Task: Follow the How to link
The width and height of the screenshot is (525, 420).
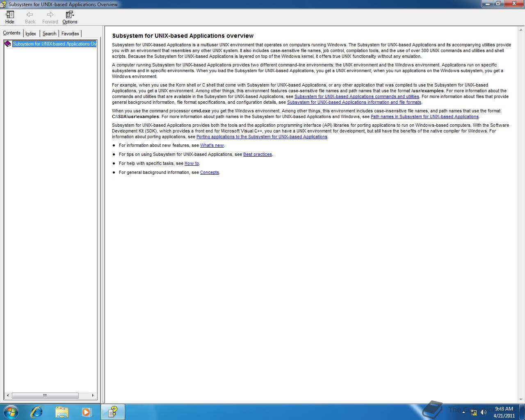Action: [x=192, y=163]
